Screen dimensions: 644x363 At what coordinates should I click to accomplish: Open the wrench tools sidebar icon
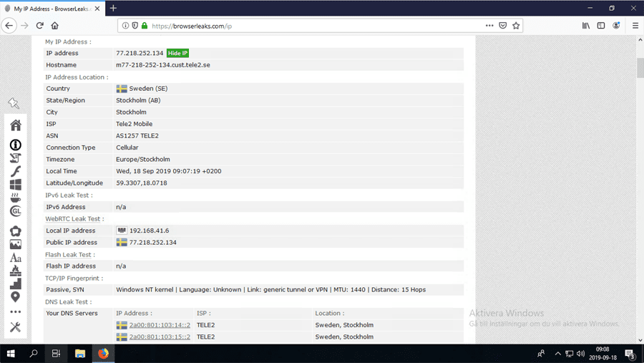click(16, 326)
